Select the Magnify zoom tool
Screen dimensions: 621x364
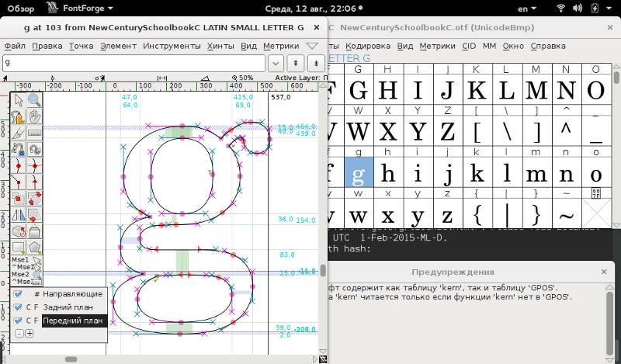(34, 100)
